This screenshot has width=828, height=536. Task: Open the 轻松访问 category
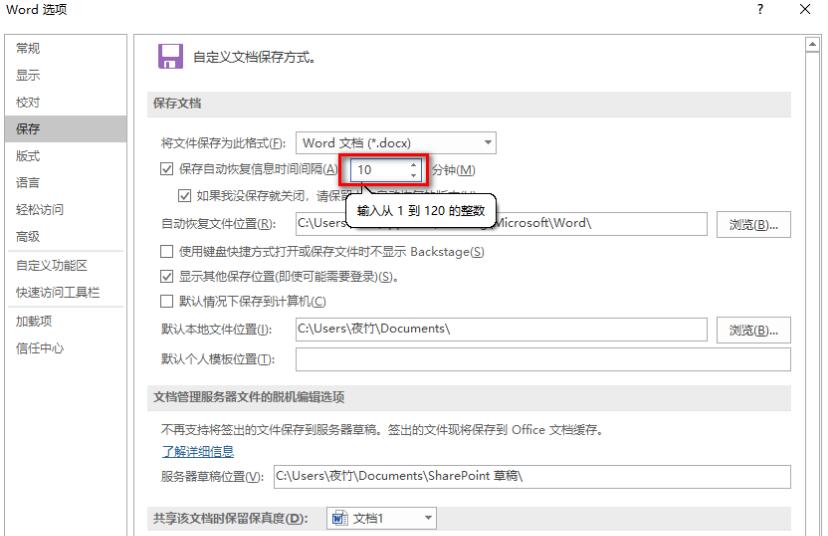pos(65,210)
